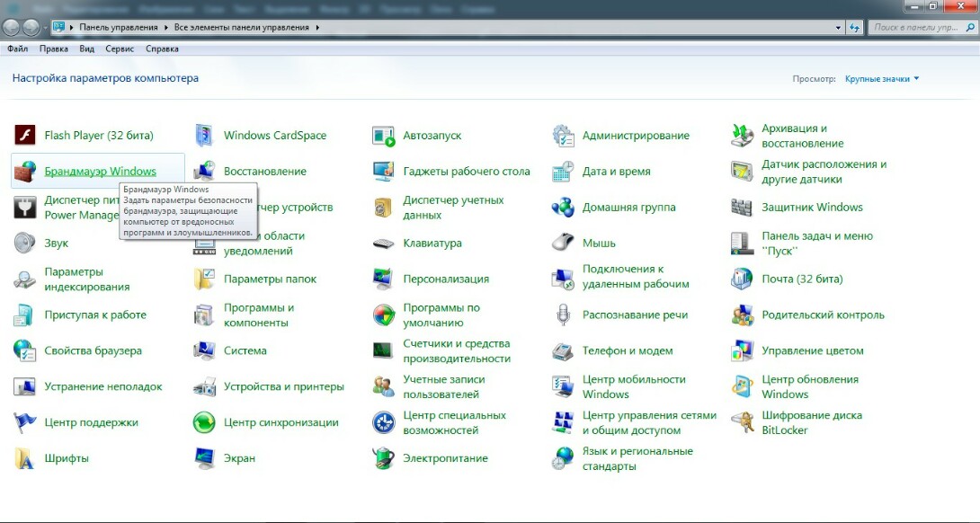
Task: Expand the address bar history dropdown arrow
Action: coord(838,28)
